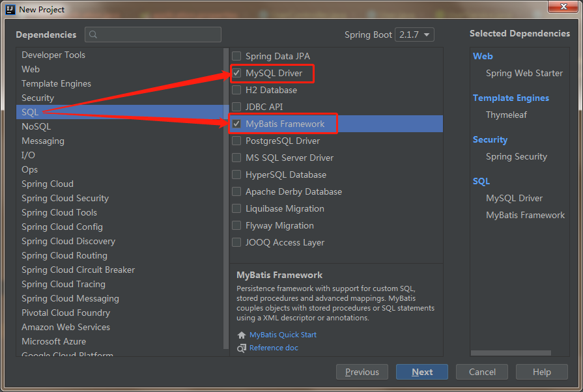This screenshot has width=583, height=392.
Task: Select Pivotal Cloud Foundry category
Action: (120, 313)
